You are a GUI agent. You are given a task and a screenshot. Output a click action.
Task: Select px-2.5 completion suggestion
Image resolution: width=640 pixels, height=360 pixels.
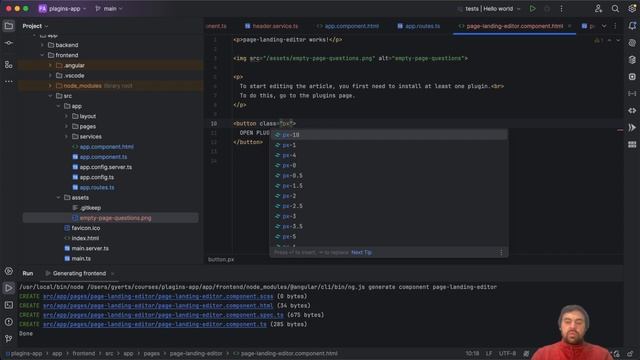pyautogui.click(x=389, y=206)
